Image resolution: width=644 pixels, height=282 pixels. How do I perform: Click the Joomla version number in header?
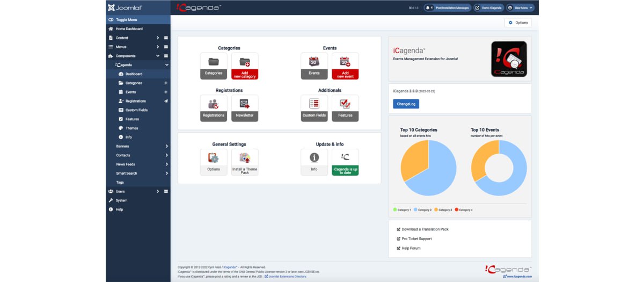414,8
